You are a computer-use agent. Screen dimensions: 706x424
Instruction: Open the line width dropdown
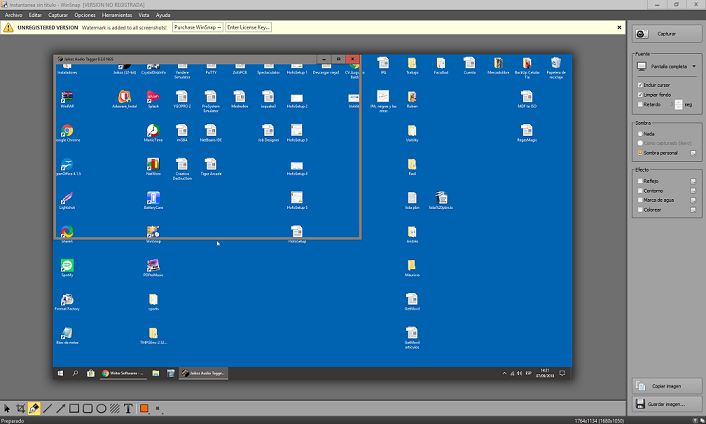pos(158,409)
